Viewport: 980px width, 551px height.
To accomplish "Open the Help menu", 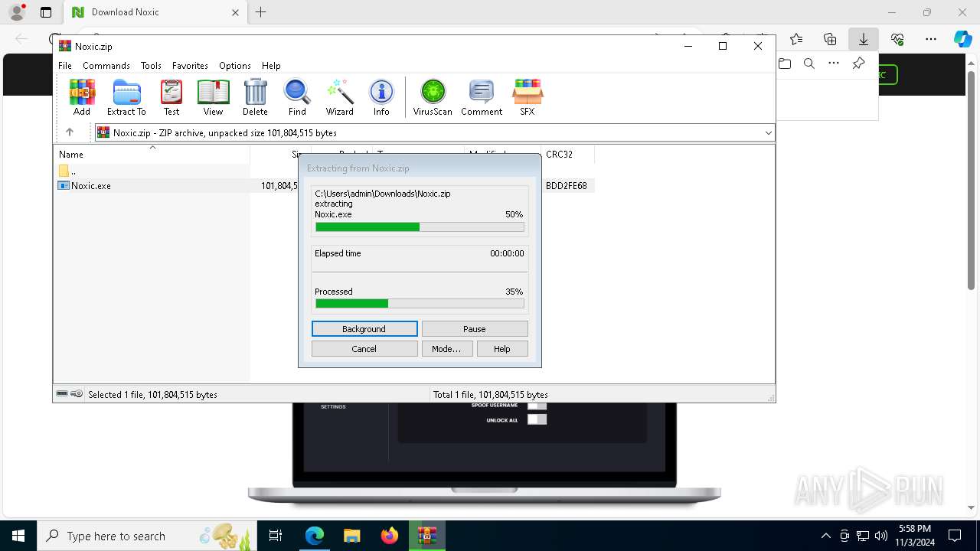I will tap(271, 66).
